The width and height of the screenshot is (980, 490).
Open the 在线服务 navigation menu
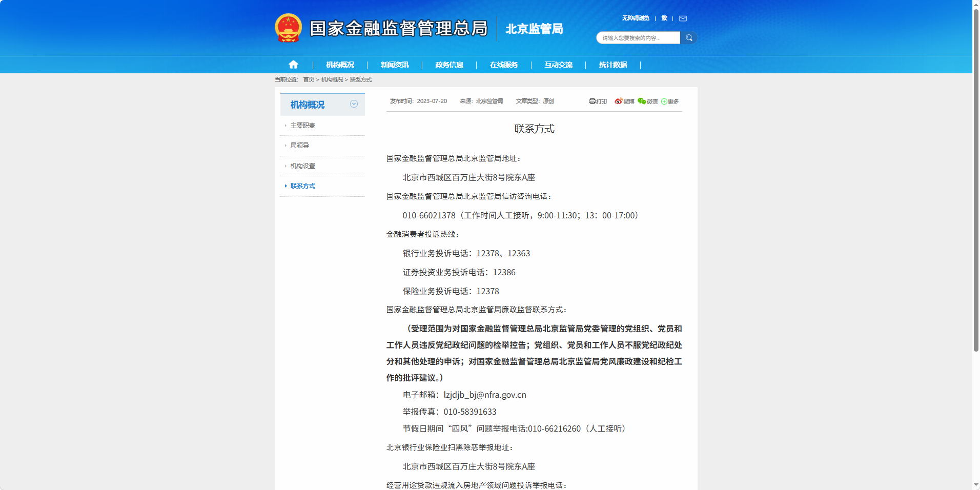coord(504,65)
